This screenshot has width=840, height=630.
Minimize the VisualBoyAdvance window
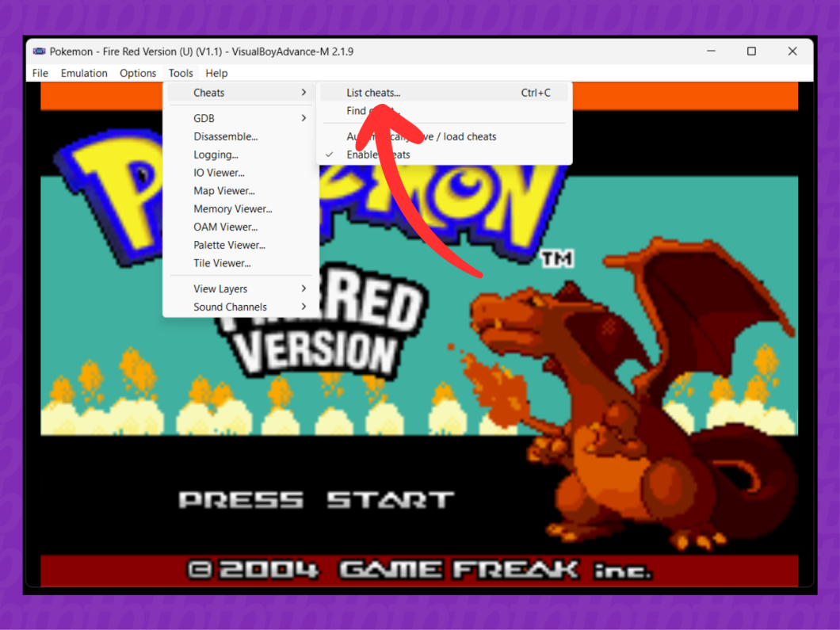pyautogui.click(x=711, y=52)
